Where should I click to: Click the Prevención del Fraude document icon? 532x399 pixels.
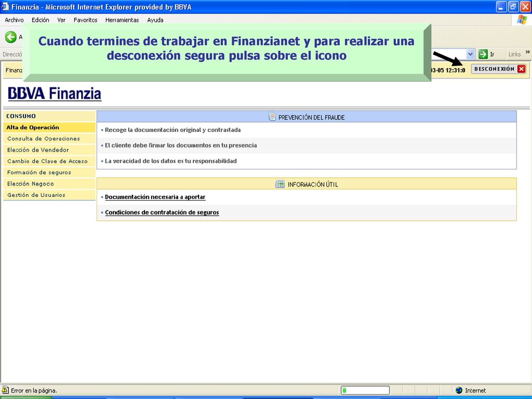coord(272,117)
